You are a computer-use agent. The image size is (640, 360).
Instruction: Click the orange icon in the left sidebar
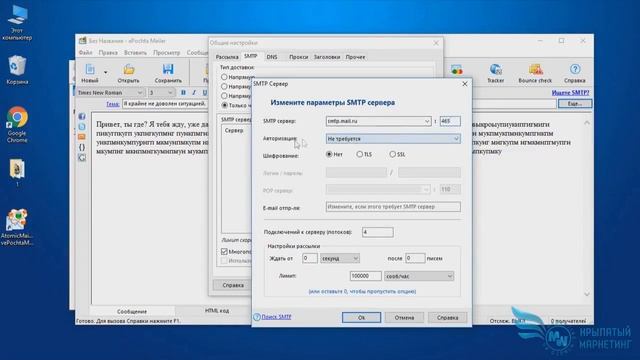click(x=82, y=137)
